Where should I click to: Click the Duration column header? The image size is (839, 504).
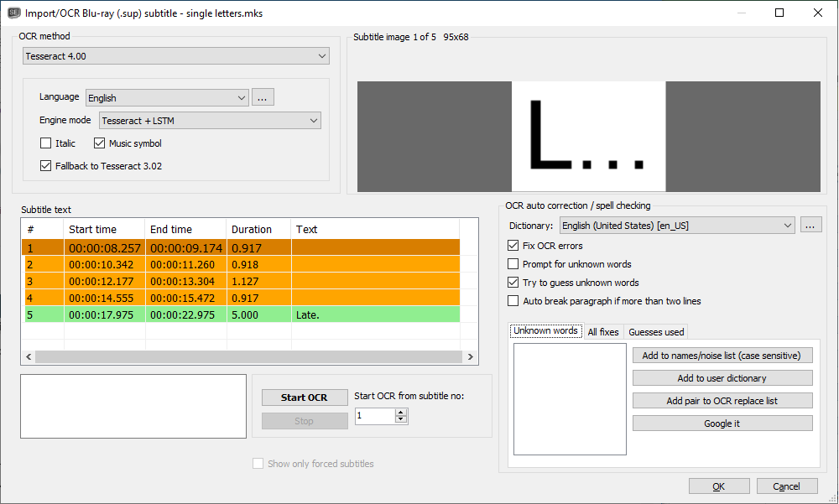pos(258,229)
